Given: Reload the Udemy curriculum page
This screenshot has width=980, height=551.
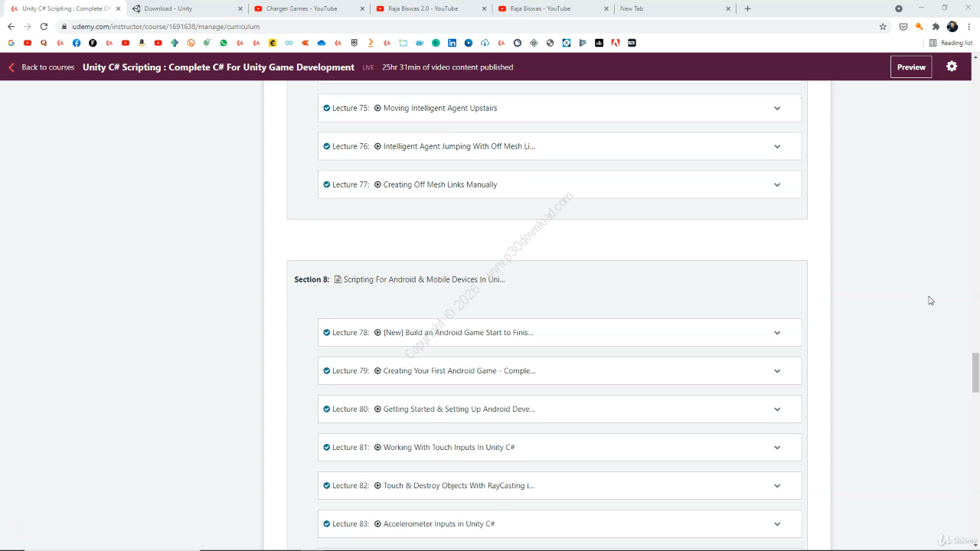Looking at the screenshot, I should click(44, 26).
